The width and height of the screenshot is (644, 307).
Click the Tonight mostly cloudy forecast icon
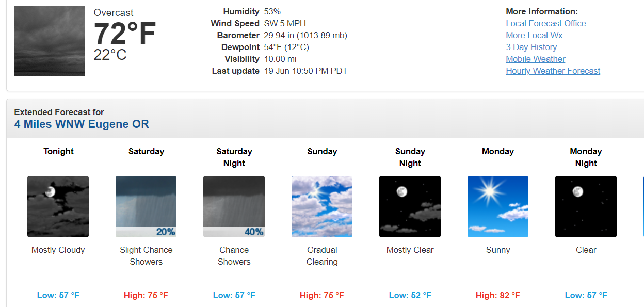tap(58, 206)
